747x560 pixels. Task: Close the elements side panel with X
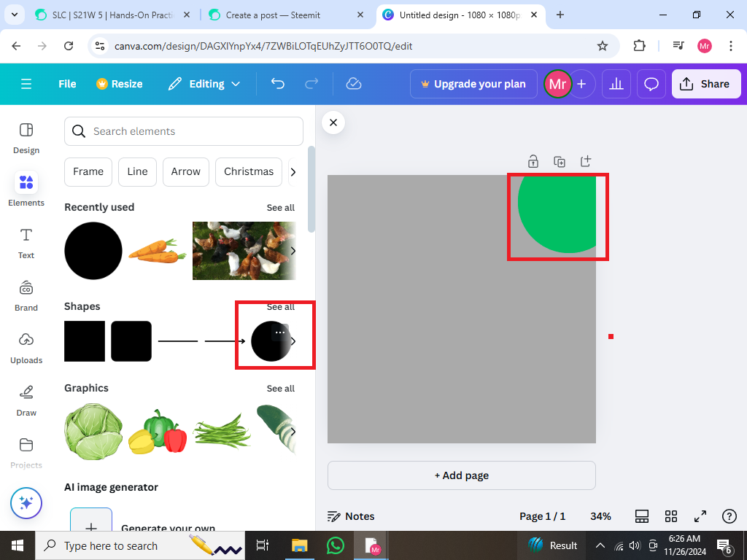tap(333, 122)
